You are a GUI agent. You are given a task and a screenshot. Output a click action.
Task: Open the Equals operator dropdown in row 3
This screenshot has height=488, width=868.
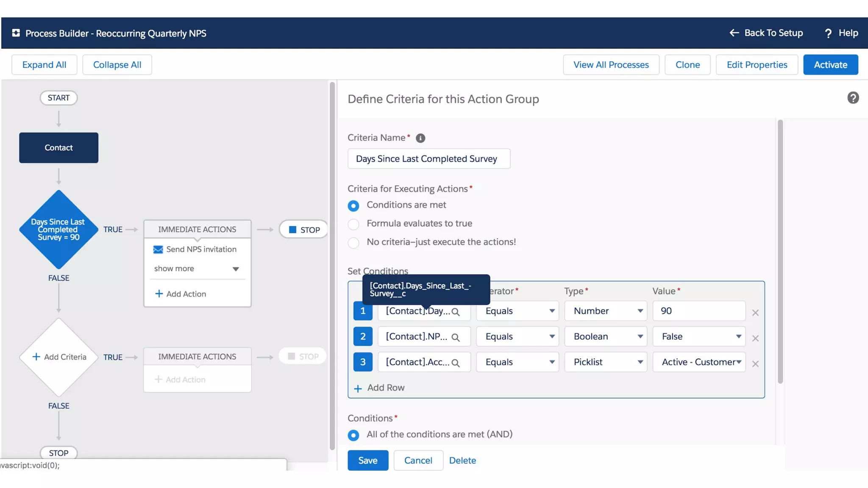click(x=517, y=362)
